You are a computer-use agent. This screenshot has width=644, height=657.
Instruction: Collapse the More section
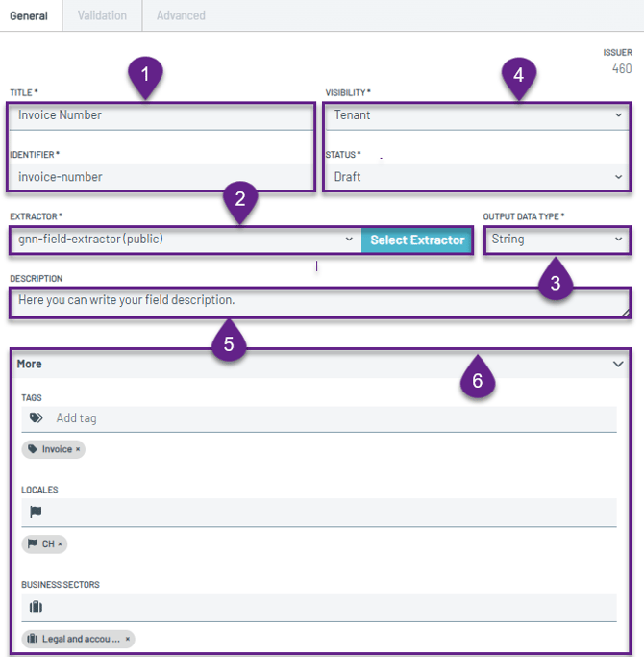[x=618, y=364]
